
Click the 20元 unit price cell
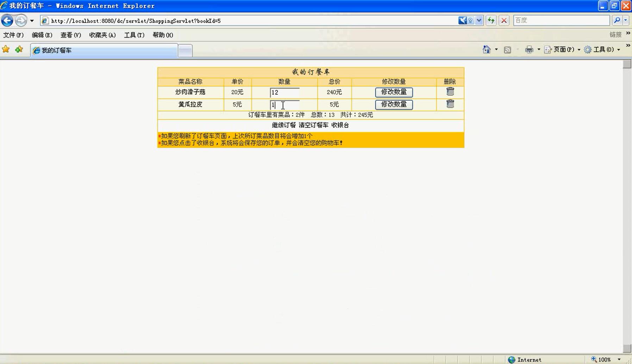pos(237,92)
